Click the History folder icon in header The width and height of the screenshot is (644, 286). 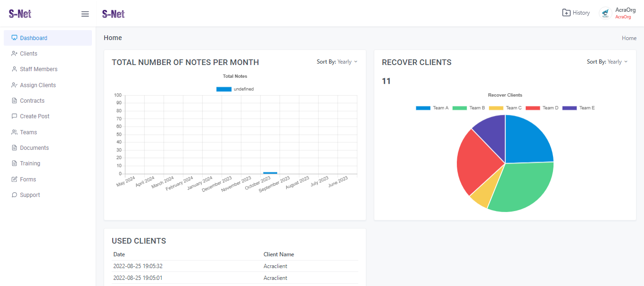tap(566, 13)
